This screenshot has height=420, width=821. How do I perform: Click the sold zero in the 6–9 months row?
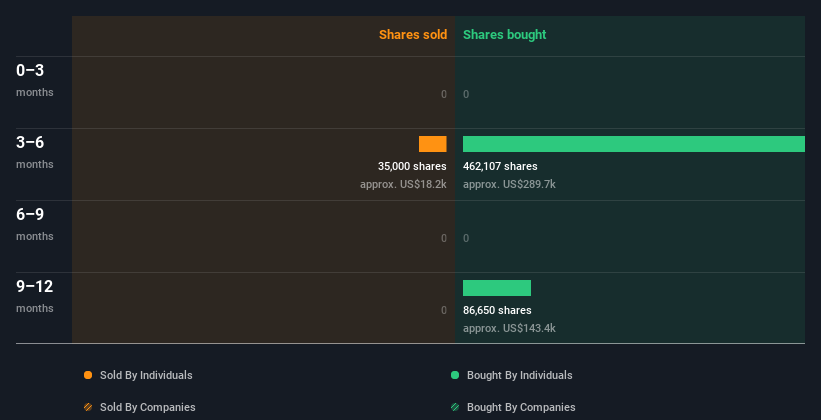pos(444,238)
